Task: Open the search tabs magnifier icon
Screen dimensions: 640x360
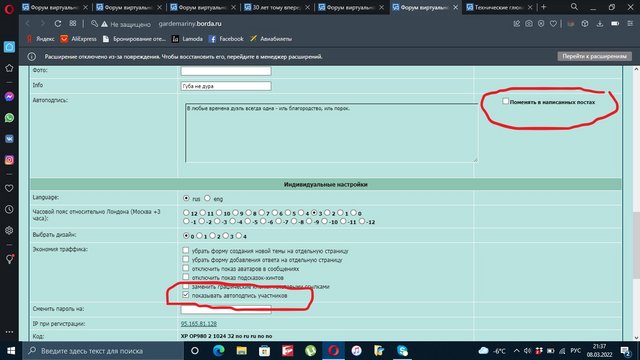Action: tap(574, 7)
